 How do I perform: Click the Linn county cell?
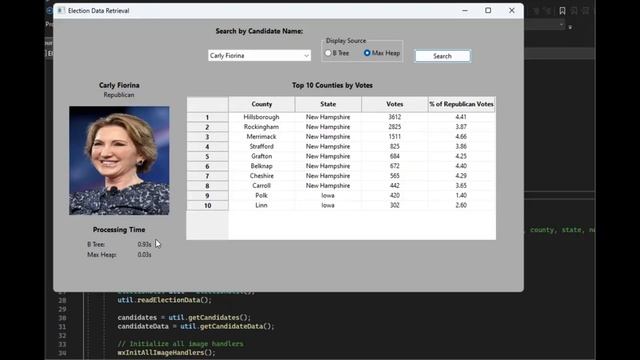click(262, 205)
